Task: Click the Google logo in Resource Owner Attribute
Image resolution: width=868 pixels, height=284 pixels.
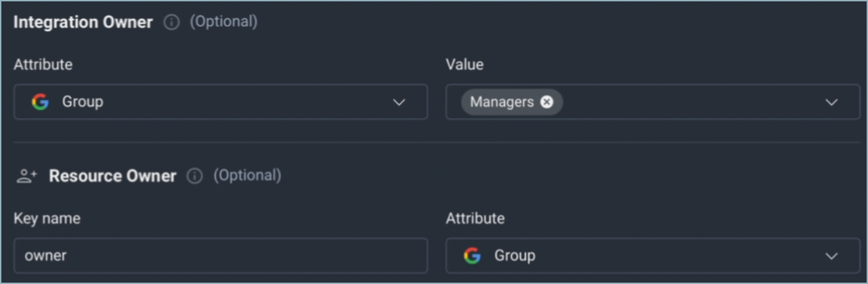Action: point(472,256)
